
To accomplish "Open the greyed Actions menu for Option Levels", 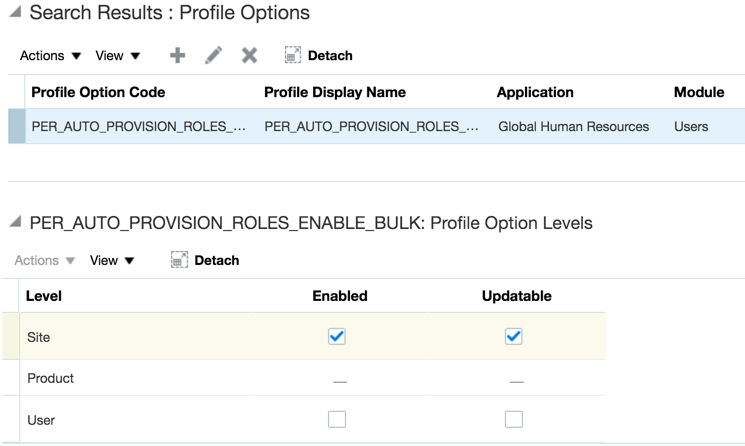I will click(x=45, y=261).
